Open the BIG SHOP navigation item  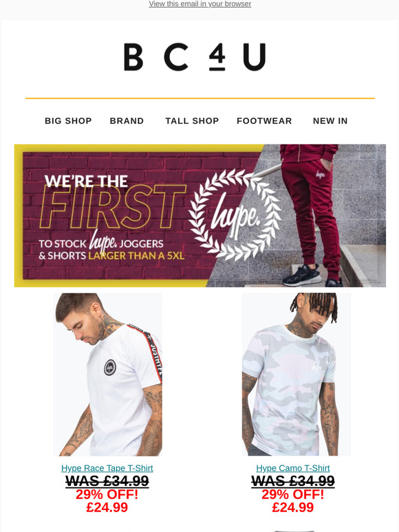pyautogui.click(x=68, y=121)
